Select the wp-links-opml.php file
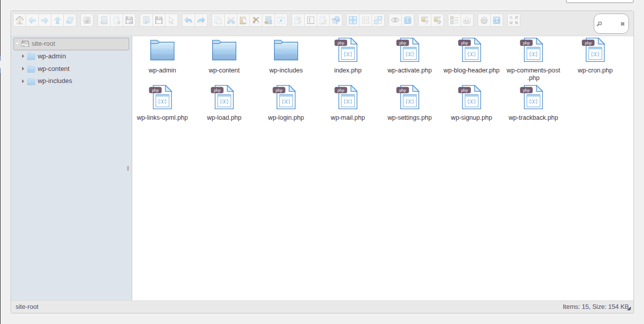The height and width of the screenshot is (324, 644). (x=162, y=103)
